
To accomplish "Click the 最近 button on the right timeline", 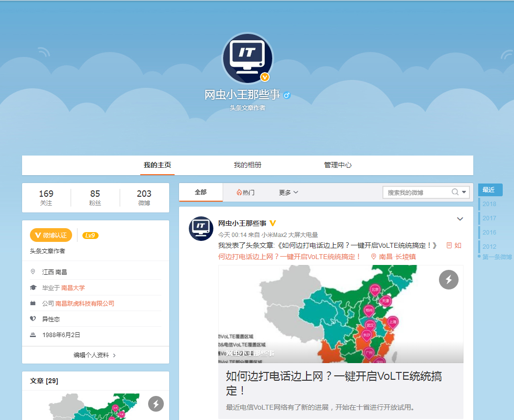I will tap(489, 189).
